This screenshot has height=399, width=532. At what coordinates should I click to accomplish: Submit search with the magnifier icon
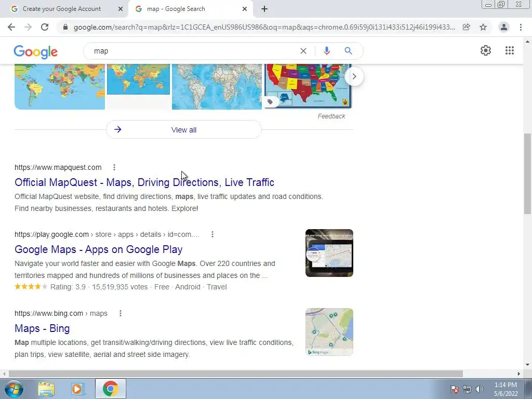pyautogui.click(x=348, y=51)
